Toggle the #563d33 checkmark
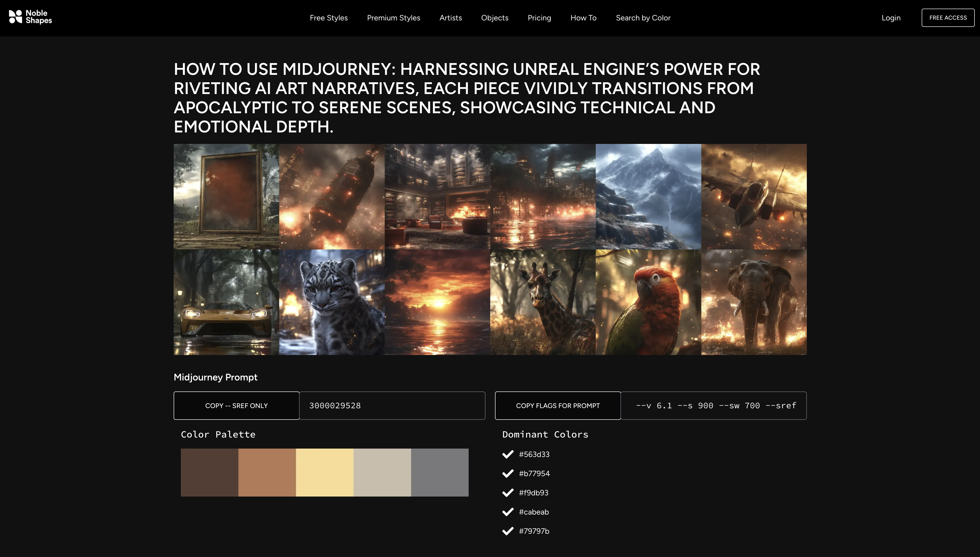This screenshot has width=980, height=557. 508,455
